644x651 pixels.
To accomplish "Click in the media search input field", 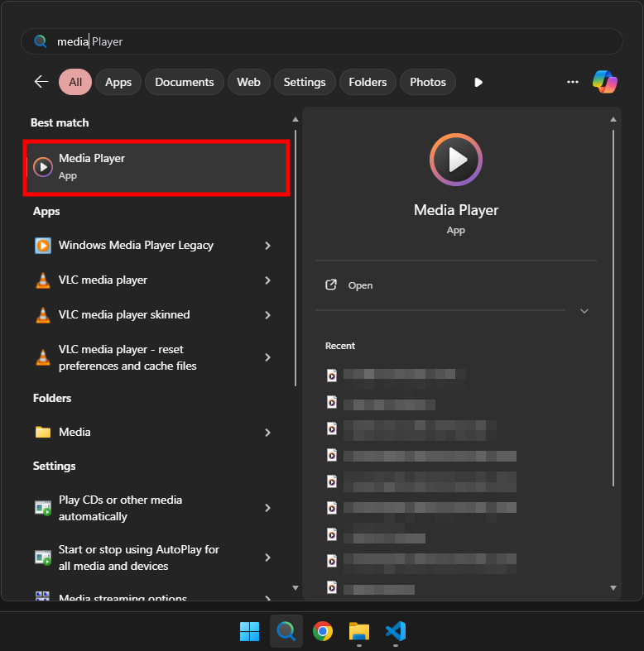I will [322, 41].
